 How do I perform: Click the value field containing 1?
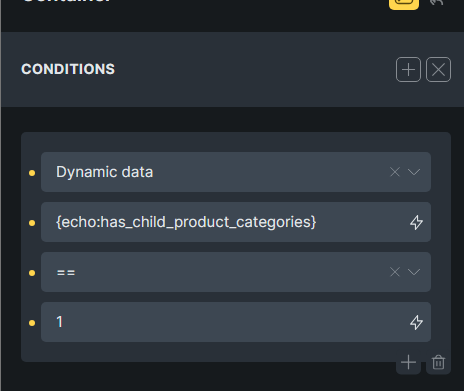click(236, 322)
